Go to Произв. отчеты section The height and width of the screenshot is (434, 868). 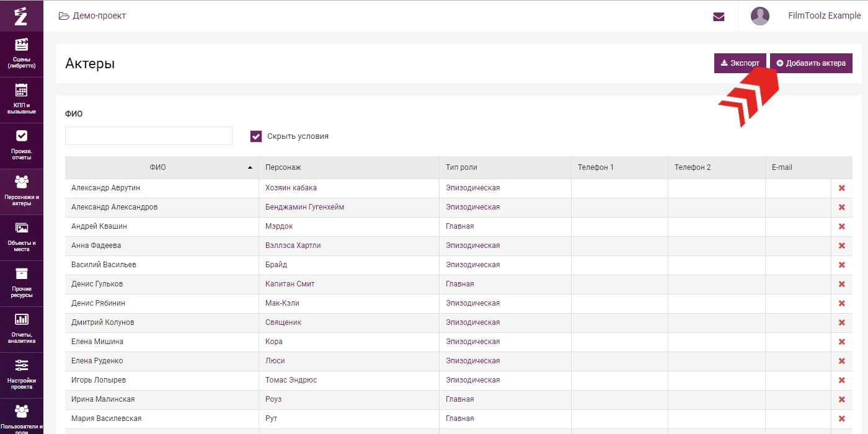point(22,146)
